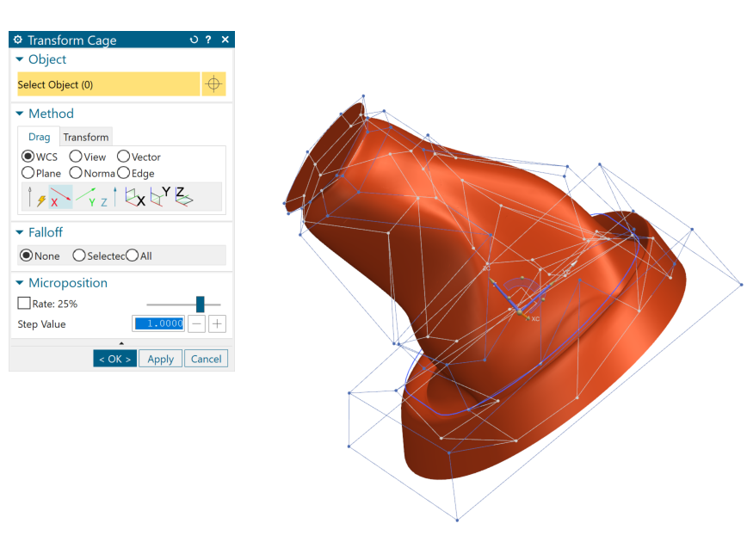Select the View radio button
The width and height of the screenshot is (747, 560).
(x=75, y=157)
